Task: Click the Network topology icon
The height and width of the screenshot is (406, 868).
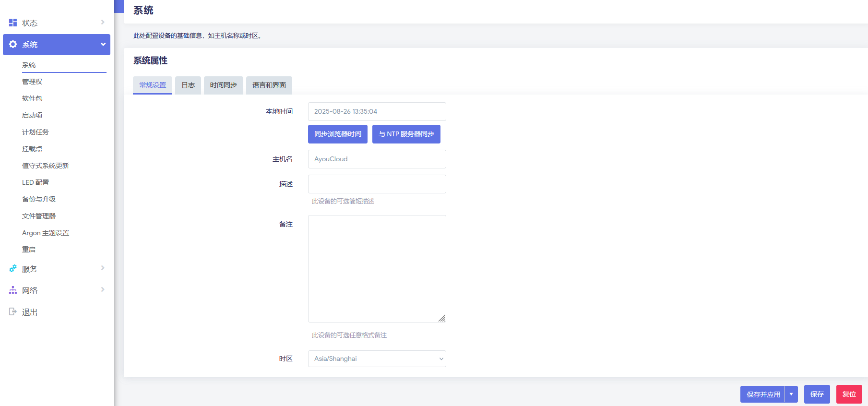Action: [x=13, y=290]
